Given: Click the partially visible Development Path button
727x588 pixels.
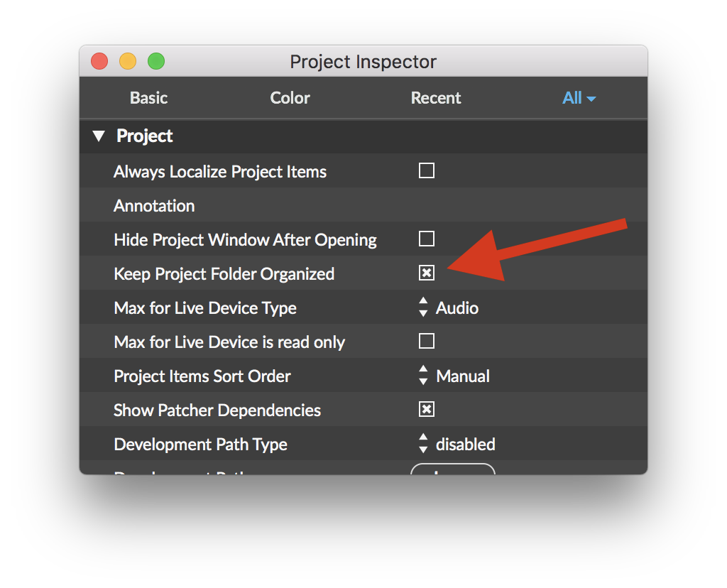Looking at the screenshot, I should pos(453,469).
